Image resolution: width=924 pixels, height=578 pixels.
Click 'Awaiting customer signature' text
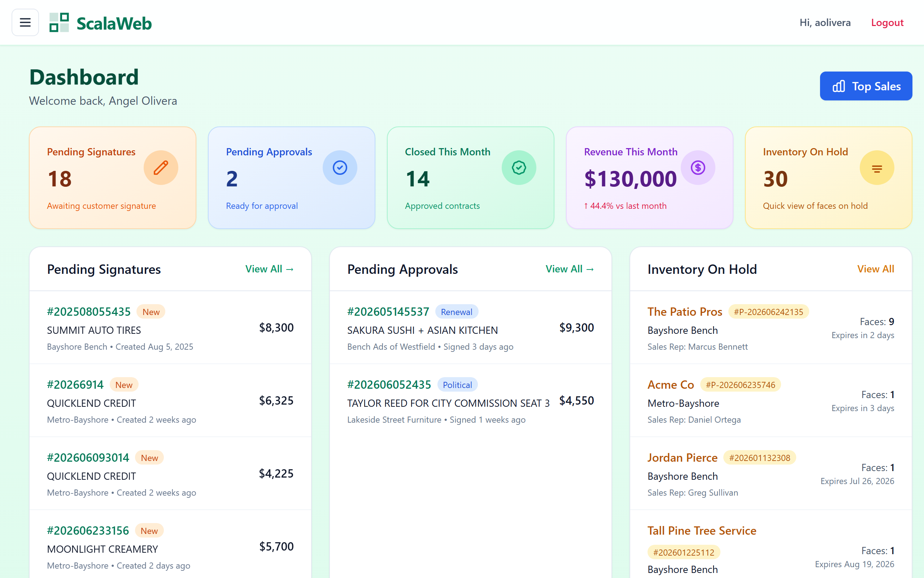101,206
